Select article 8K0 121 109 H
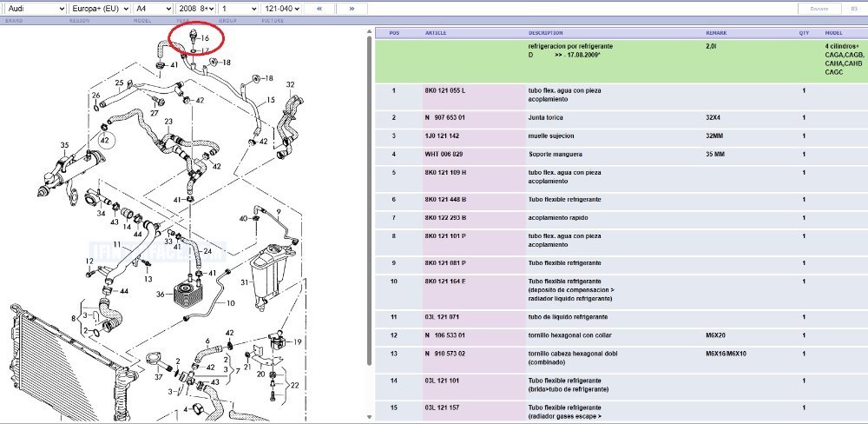Viewport: 868px width, 424px height. [x=445, y=172]
